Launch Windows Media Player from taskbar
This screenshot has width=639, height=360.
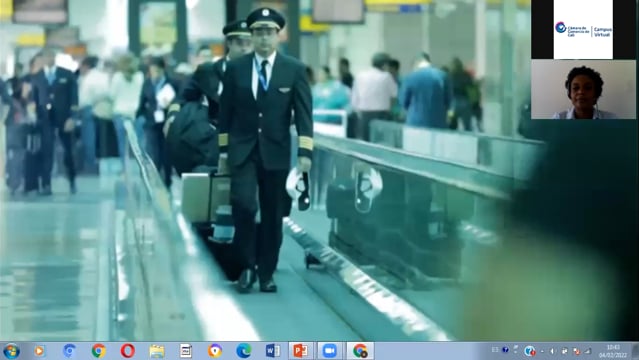coord(39,351)
